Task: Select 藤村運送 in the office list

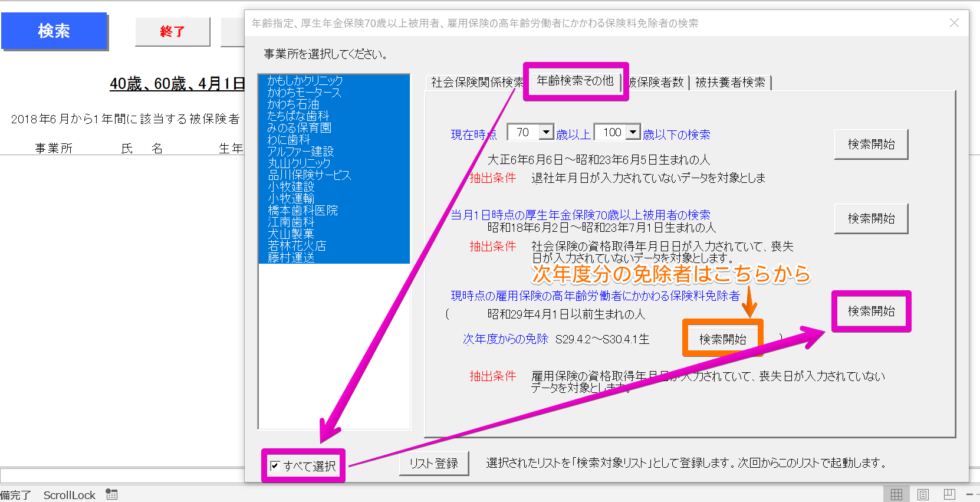Action: pyautogui.click(x=334, y=258)
